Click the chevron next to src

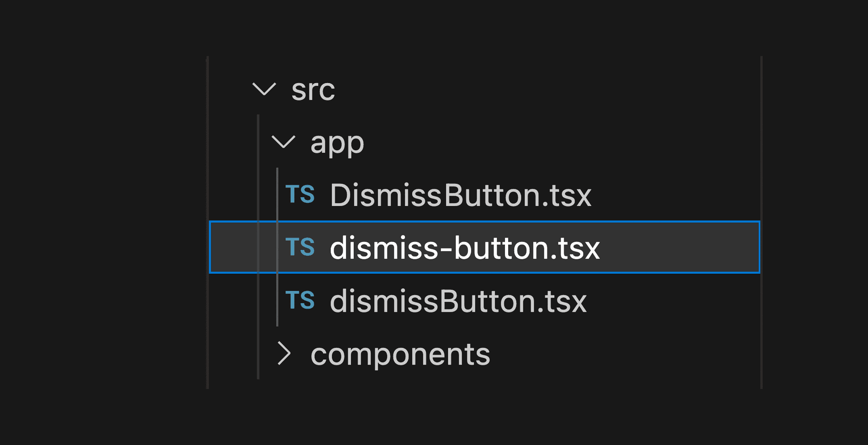[264, 89]
